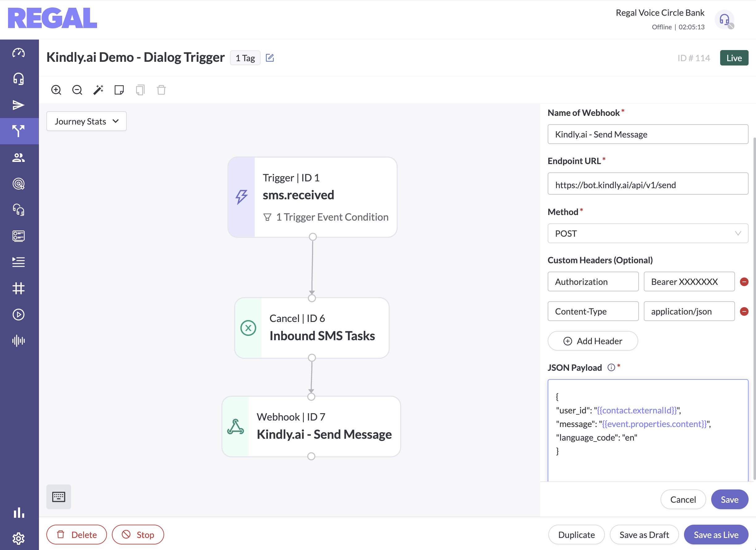The width and height of the screenshot is (756, 550).
Task: Add a sticky note to canvas
Action: [x=119, y=90]
